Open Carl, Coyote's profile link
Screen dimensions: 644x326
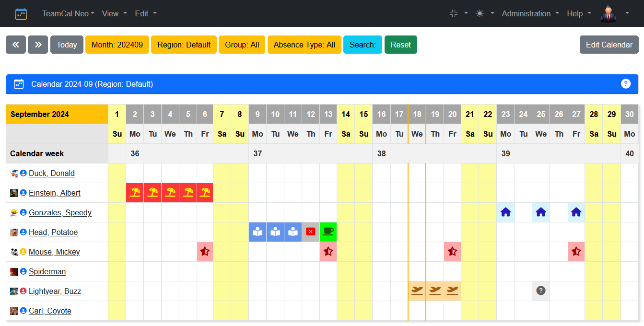[x=50, y=311]
